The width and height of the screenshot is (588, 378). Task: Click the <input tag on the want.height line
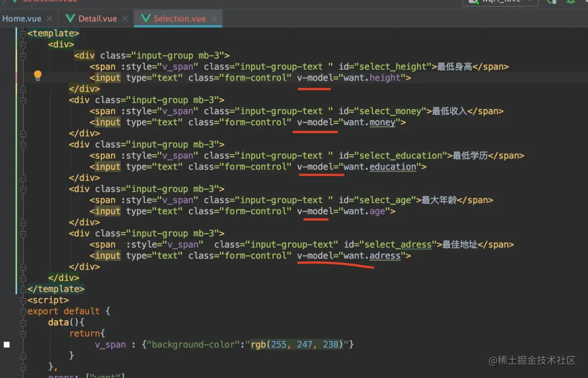coord(105,78)
